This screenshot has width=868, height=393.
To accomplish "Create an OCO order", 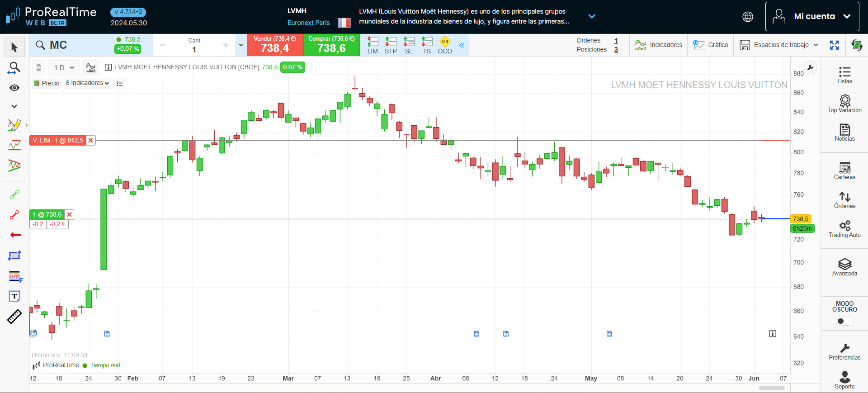I will [445, 45].
